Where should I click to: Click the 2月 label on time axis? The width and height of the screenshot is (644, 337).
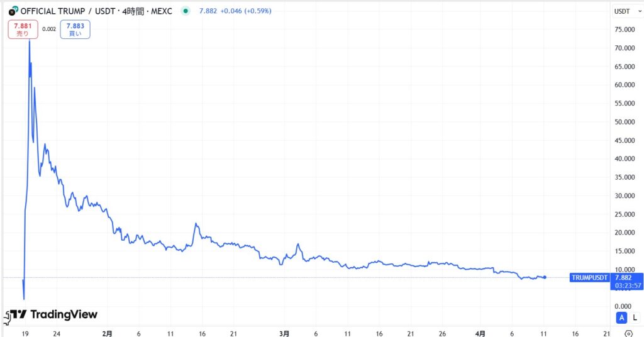107,333
